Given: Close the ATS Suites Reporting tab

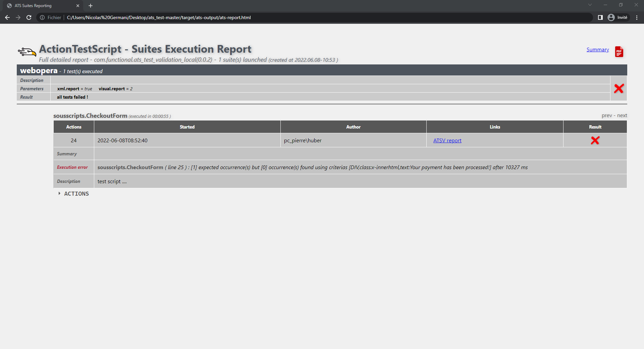Looking at the screenshot, I should pyautogui.click(x=78, y=6).
